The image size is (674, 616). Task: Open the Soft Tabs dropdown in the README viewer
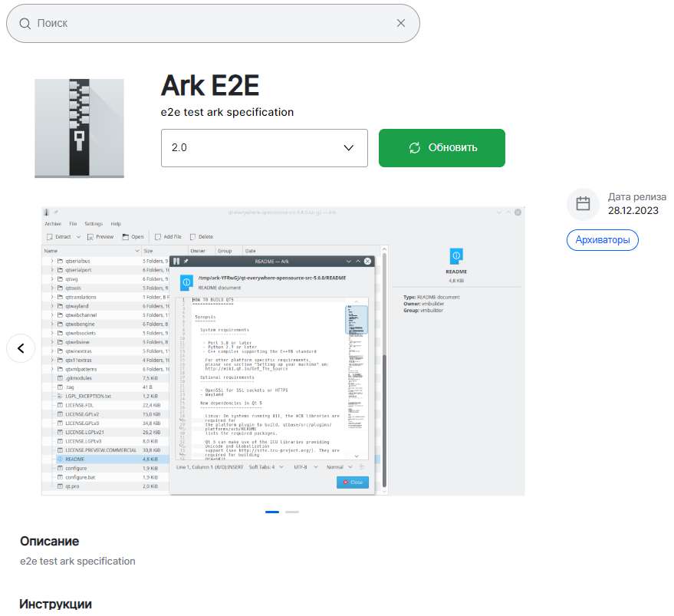tap(266, 466)
